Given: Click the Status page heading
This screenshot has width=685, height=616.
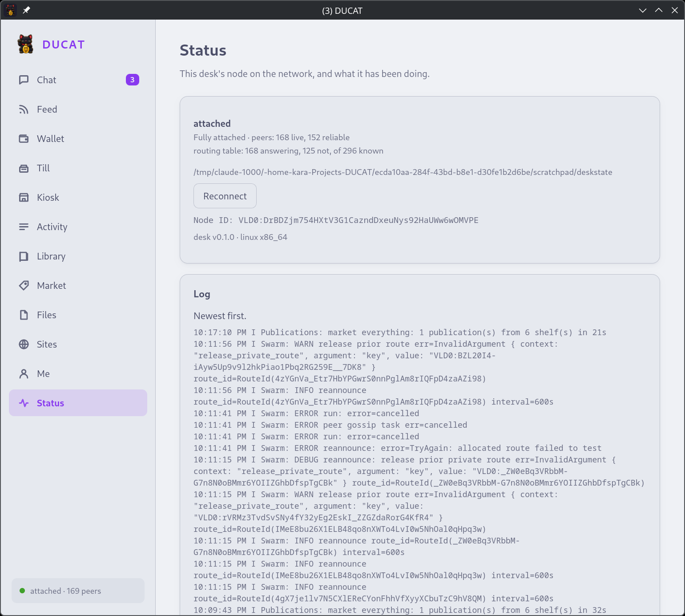Looking at the screenshot, I should click(x=203, y=50).
